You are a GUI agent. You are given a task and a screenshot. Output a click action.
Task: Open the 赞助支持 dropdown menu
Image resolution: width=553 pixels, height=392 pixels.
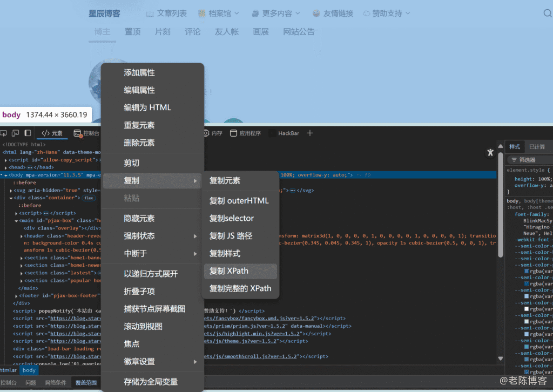tap(387, 13)
